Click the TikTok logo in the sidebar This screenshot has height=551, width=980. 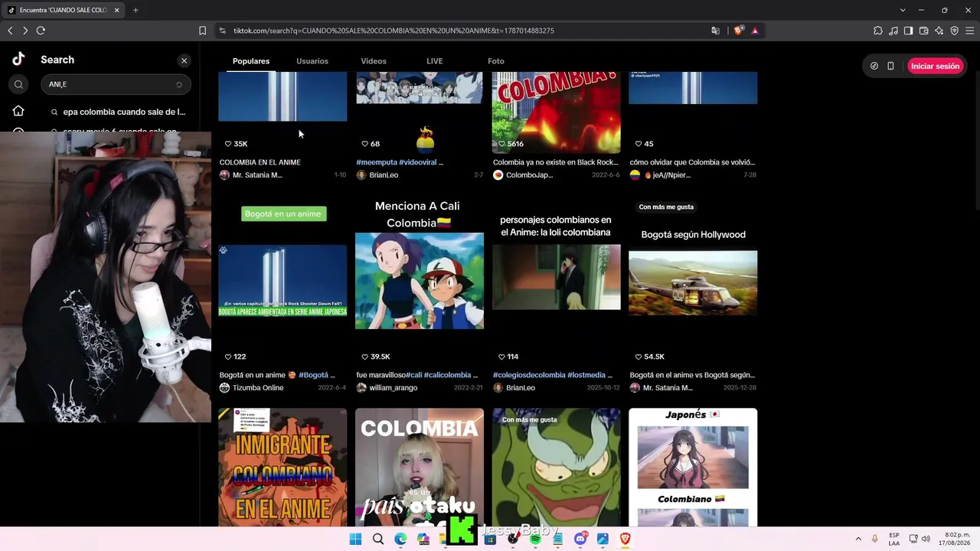point(18,60)
